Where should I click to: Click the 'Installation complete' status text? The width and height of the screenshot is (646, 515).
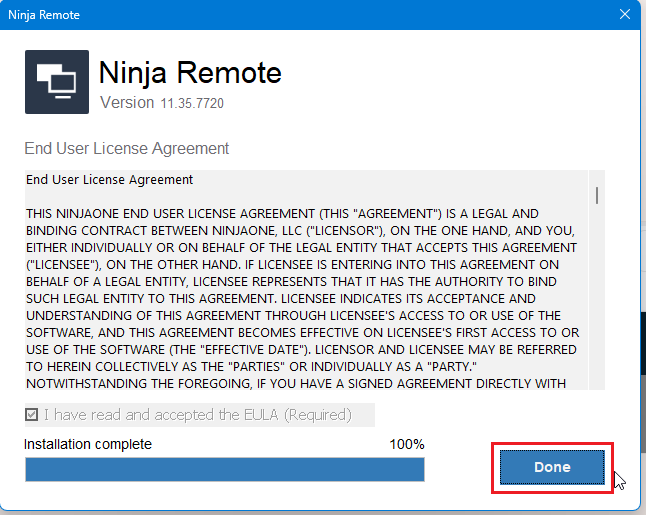point(88,444)
